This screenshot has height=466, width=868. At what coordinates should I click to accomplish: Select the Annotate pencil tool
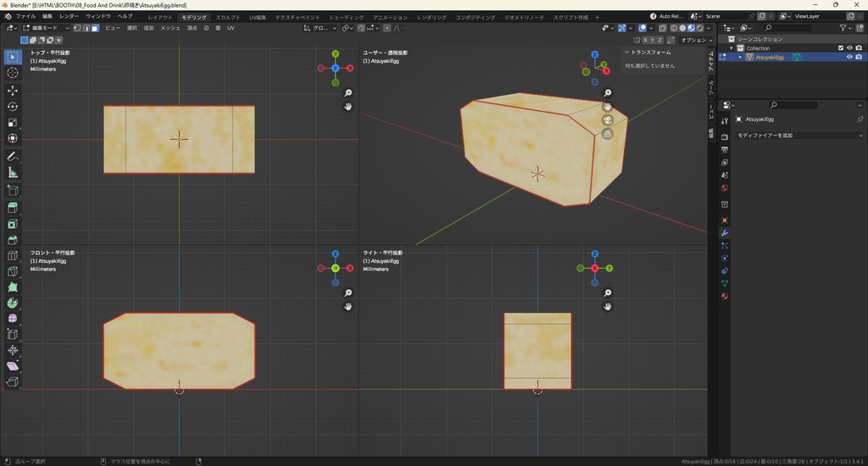pyautogui.click(x=13, y=157)
